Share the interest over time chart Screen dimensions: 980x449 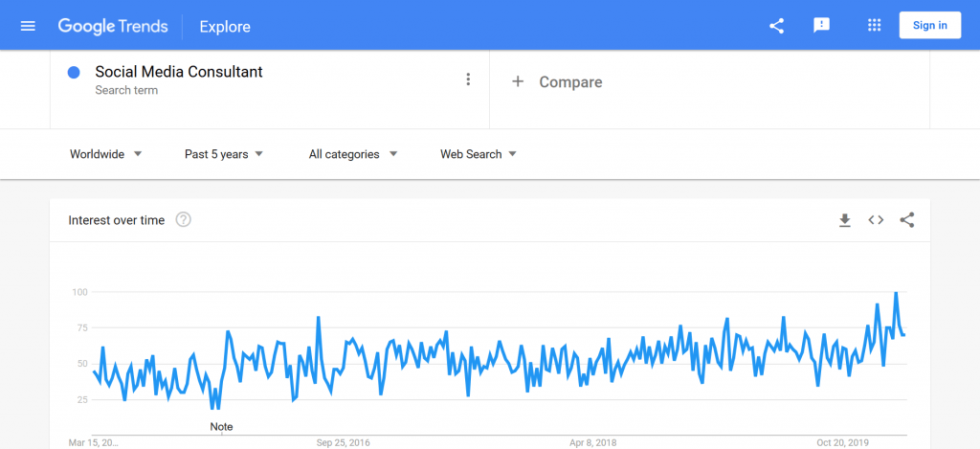[x=907, y=220]
